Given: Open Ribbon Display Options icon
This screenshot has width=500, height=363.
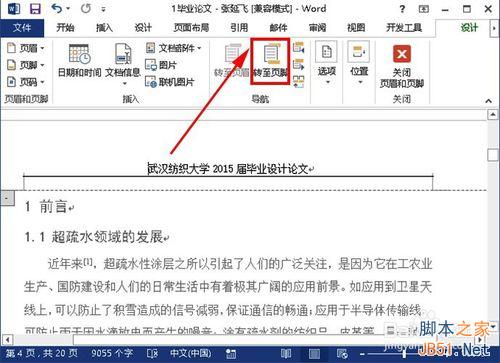Looking at the screenshot, I should click(x=424, y=9).
